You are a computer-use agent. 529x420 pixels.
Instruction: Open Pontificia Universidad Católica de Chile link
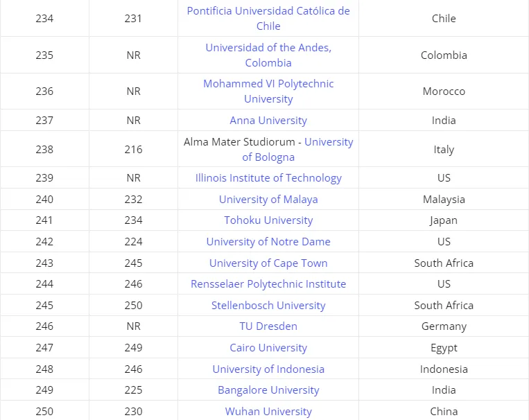268,18
